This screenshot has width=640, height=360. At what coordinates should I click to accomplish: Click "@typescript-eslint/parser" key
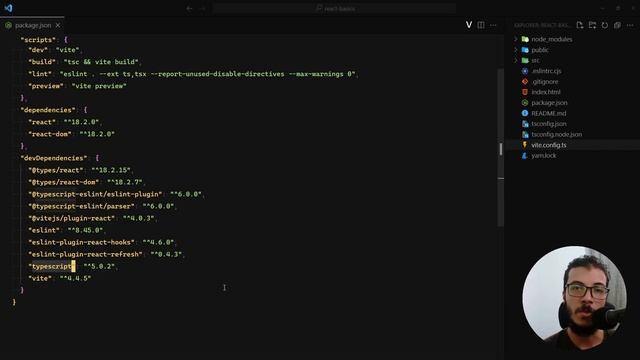pyautogui.click(x=82, y=206)
